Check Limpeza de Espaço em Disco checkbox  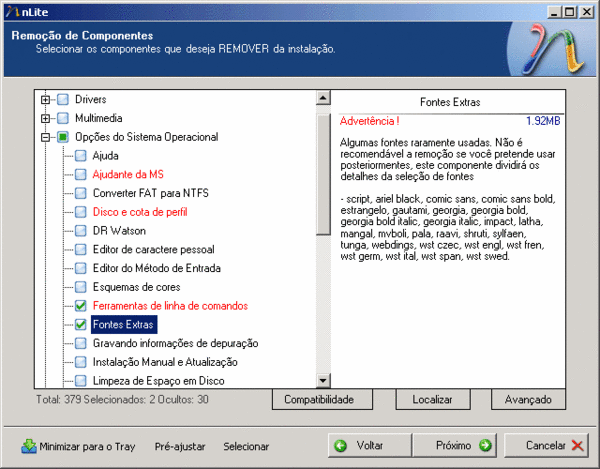[x=80, y=381]
